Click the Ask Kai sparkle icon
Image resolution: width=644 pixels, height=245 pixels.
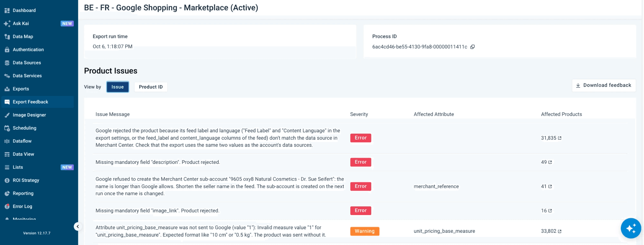[7, 24]
